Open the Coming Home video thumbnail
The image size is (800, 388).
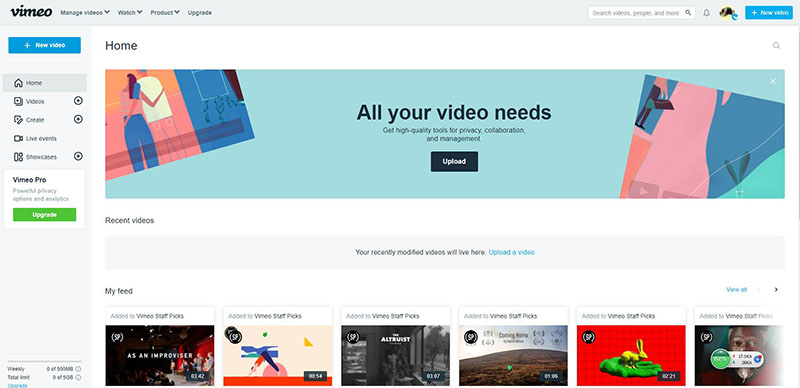point(513,355)
